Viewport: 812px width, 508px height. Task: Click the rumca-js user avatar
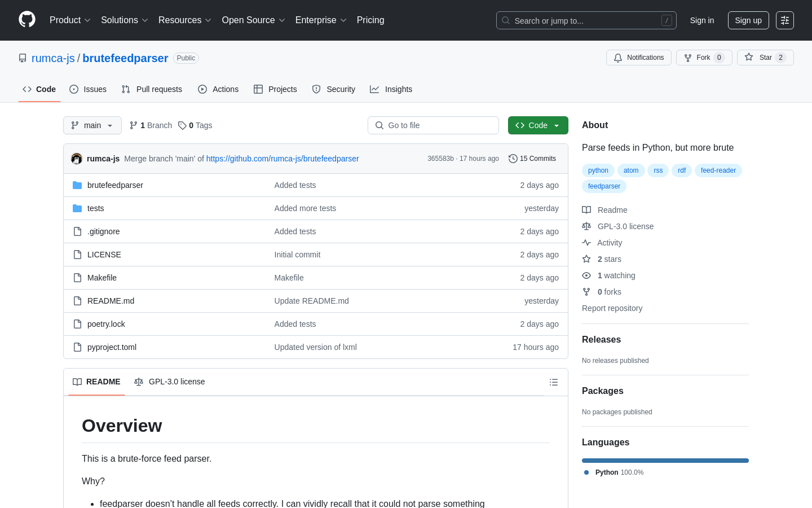[x=77, y=159]
